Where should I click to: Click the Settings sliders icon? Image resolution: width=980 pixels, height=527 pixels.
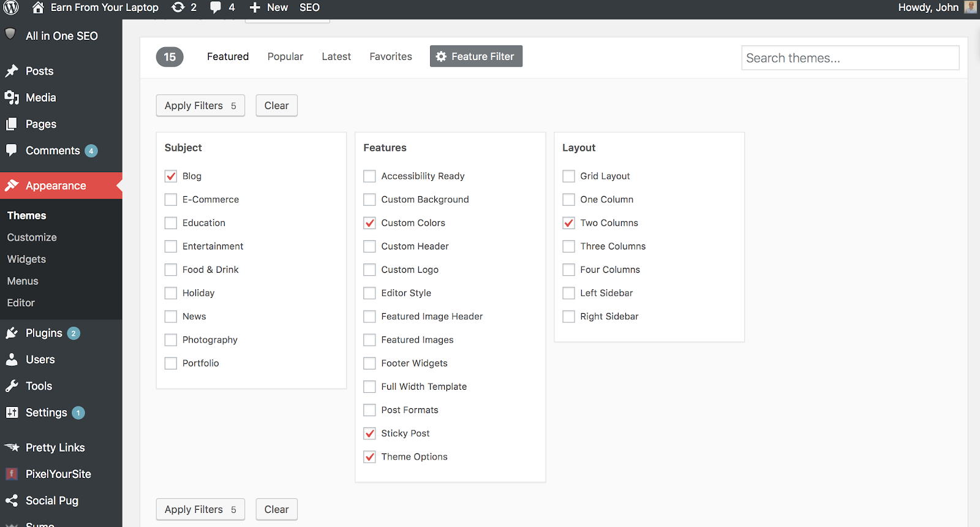pyautogui.click(x=12, y=412)
